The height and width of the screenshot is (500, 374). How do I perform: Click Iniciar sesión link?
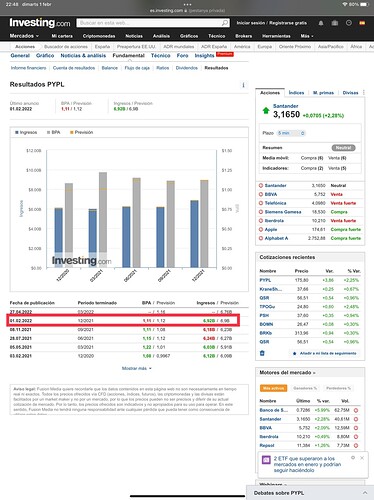tap(251, 23)
